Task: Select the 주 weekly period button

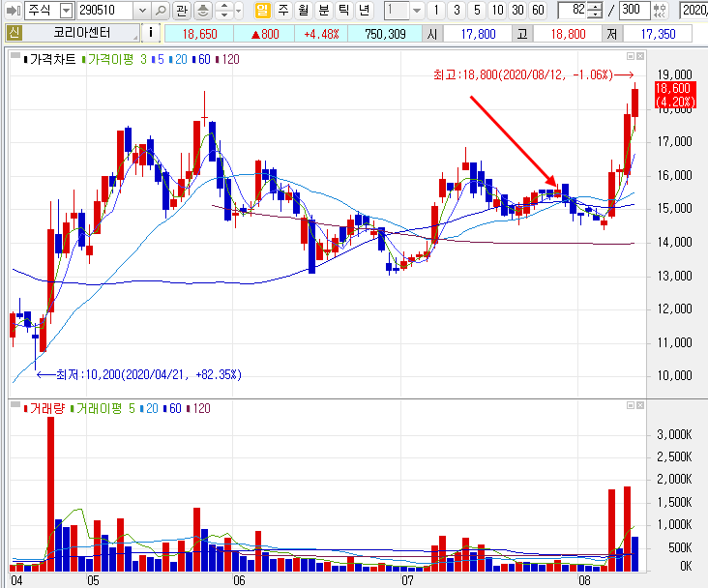Action: click(283, 10)
